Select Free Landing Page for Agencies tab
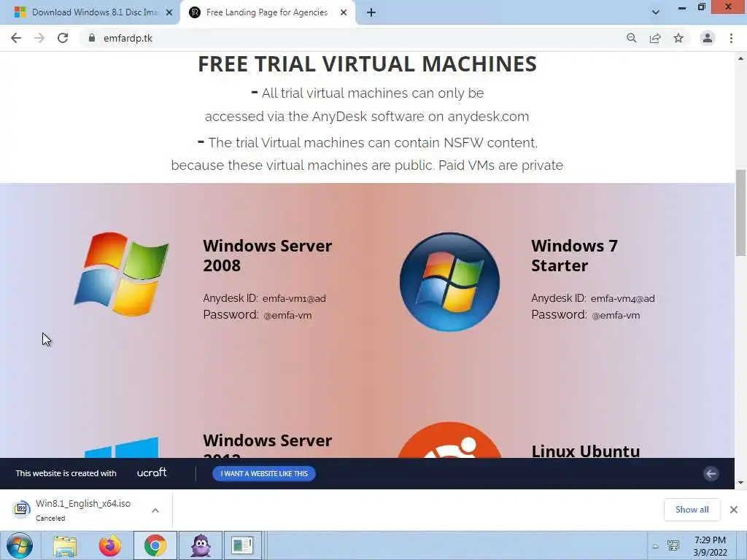747x560 pixels. coord(268,12)
